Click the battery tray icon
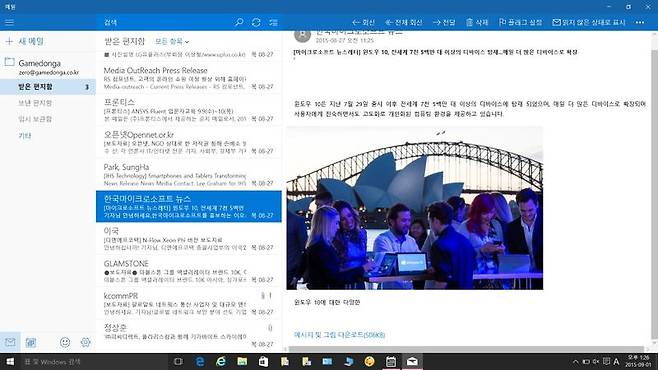 tap(586, 362)
